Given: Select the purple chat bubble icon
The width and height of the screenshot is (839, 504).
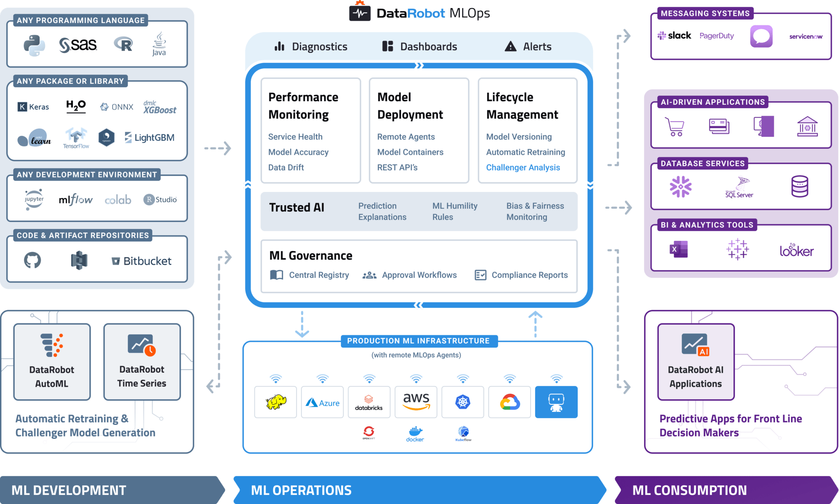Looking at the screenshot, I should 761,36.
